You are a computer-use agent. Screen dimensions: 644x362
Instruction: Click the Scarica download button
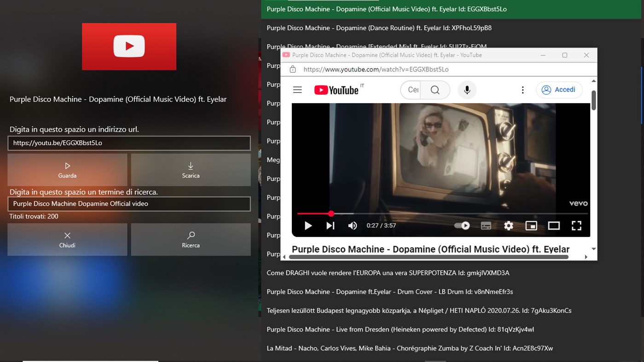(191, 170)
